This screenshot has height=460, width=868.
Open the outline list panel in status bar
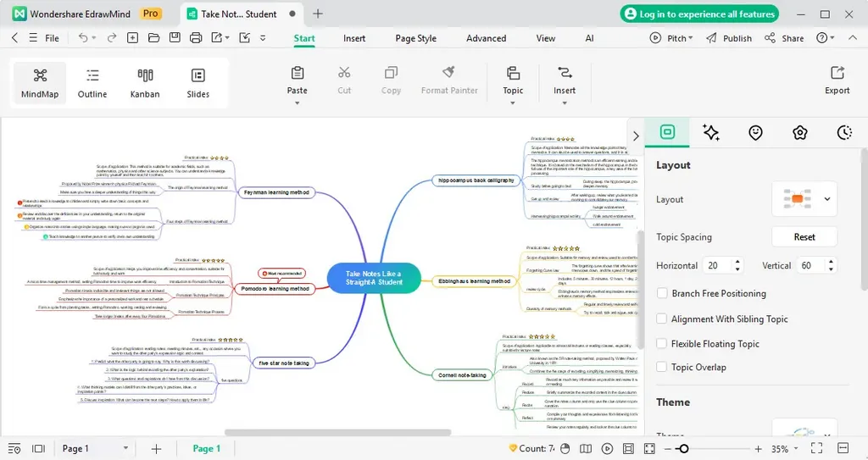click(x=14, y=448)
